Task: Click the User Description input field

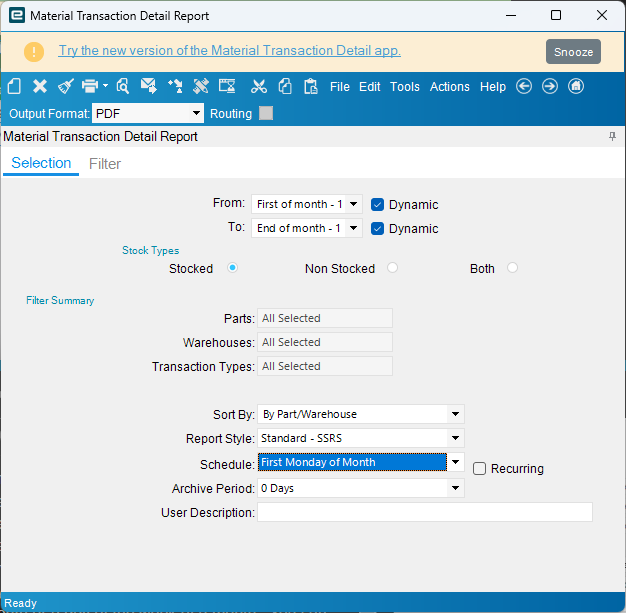Action: (x=425, y=512)
